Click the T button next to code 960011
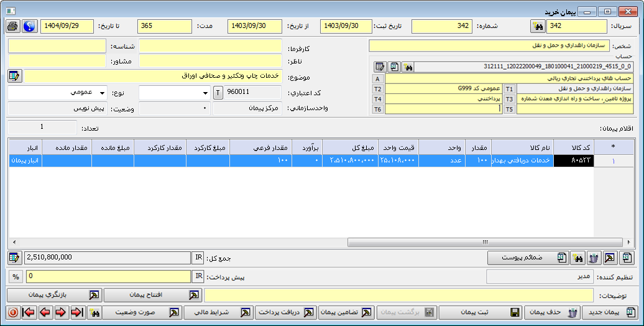 pyautogui.click(x=218, y=93)
